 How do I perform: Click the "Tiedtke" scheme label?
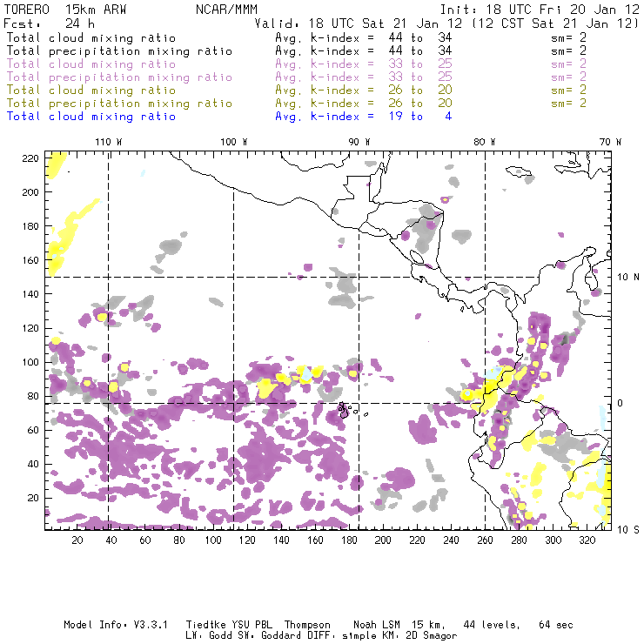(x=205, y=625)
